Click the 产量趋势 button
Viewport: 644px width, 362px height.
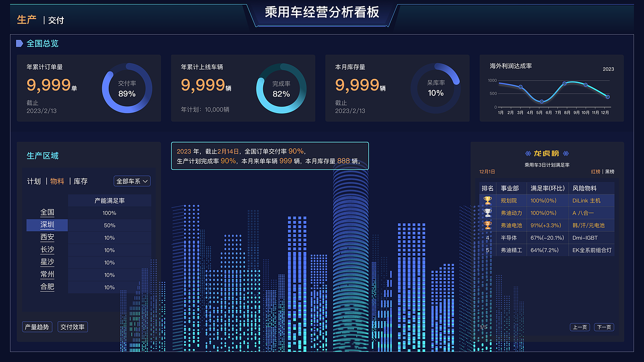coord(37,327)
